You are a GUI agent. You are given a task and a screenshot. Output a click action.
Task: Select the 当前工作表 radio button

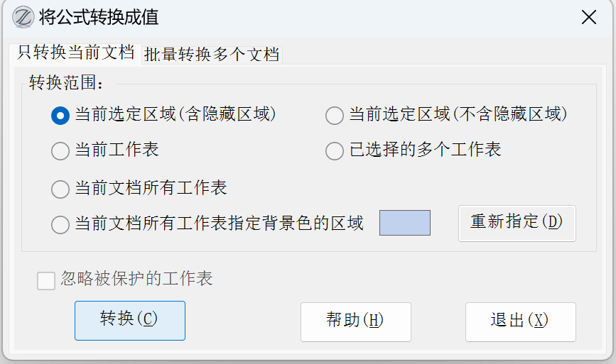[x=60, y=150]
